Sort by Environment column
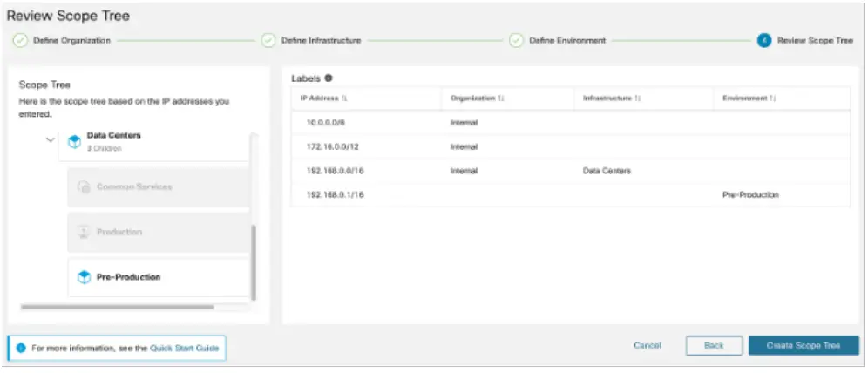 [773, 98]
